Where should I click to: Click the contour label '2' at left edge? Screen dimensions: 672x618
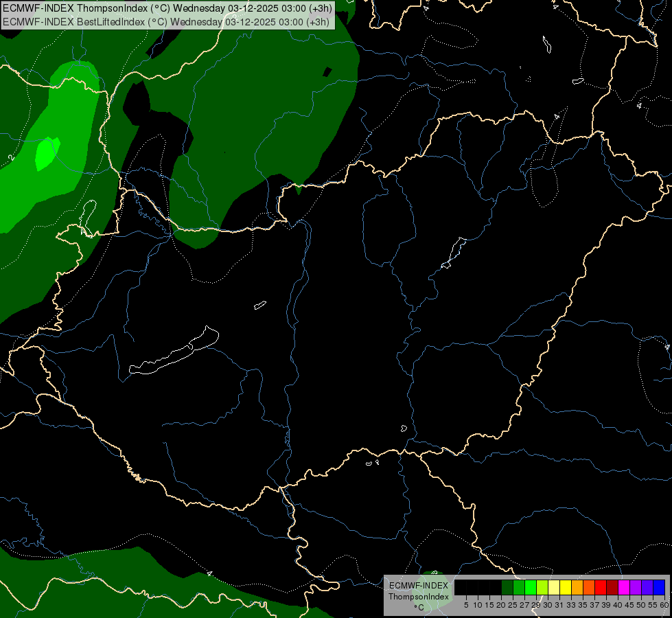click(12, 158)
